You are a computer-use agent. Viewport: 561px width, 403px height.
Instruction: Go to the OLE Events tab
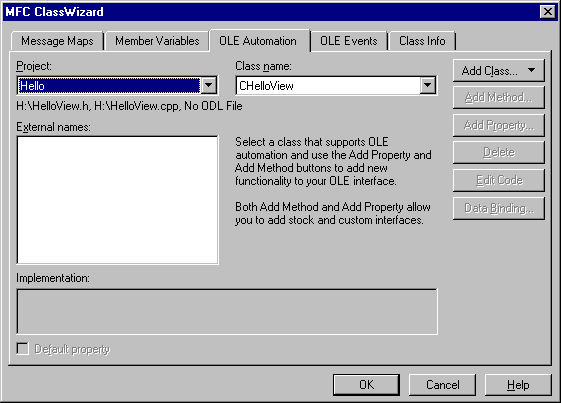tap(349, 41)
